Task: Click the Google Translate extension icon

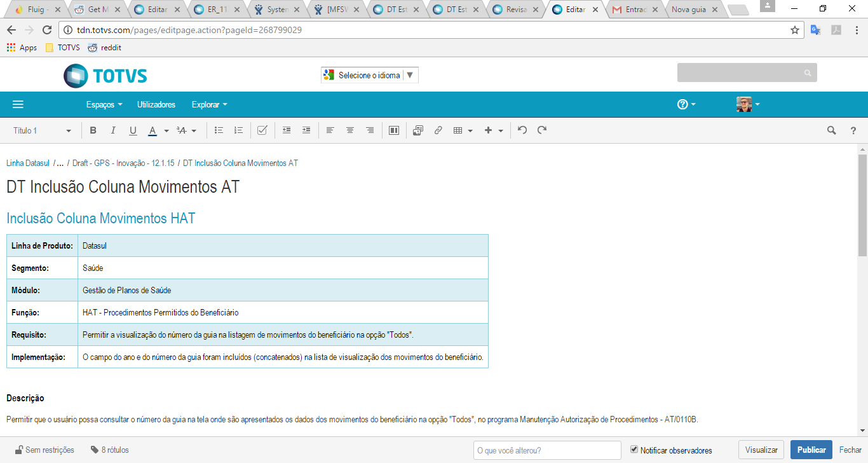Action: point(816,30)
